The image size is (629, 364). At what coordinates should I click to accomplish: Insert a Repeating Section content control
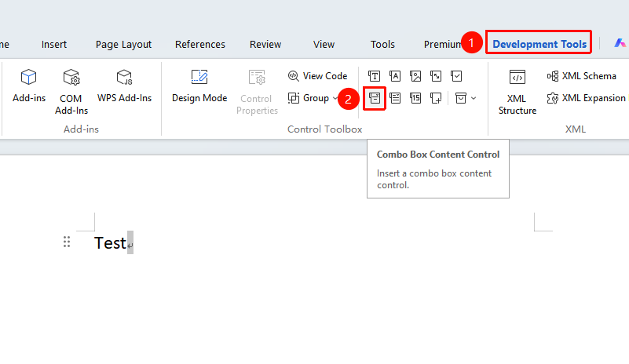[436, 98]
